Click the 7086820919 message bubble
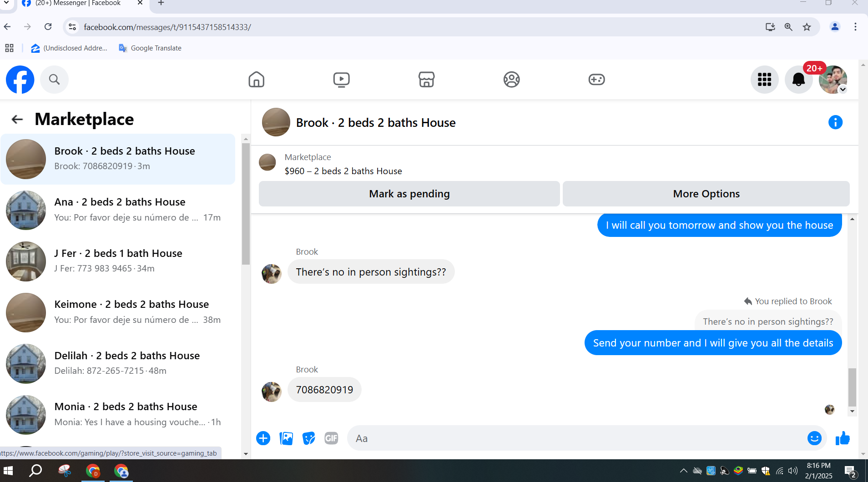The width and height of the screenshot is (868, 482). tap(324, 390)
